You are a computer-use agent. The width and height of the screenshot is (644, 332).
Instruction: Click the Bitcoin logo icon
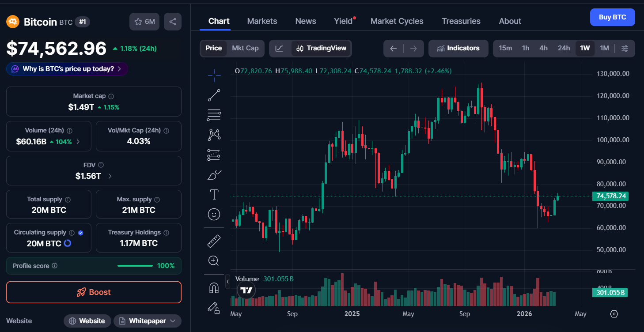[x=13, y=22]
